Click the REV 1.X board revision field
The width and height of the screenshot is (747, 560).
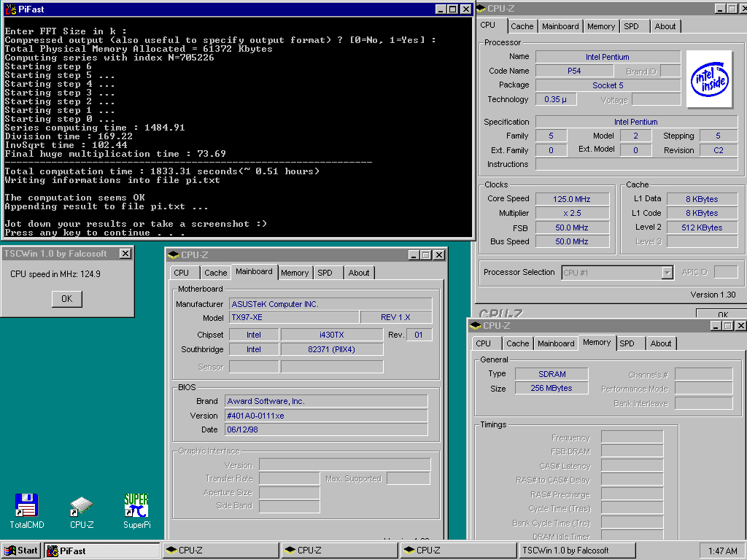396,317
